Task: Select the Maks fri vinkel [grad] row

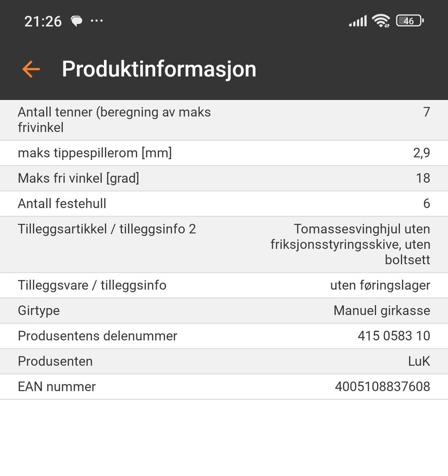Action: point(224,178)
